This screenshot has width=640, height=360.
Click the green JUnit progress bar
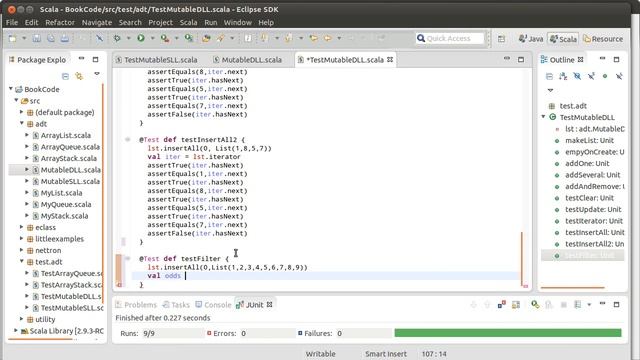pyautogui.click(x=508, y=333)
